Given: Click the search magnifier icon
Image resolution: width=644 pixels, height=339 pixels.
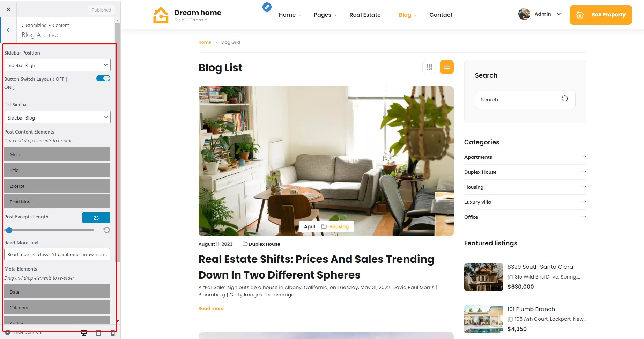Looking at the screenshot, I should point(565,99).
